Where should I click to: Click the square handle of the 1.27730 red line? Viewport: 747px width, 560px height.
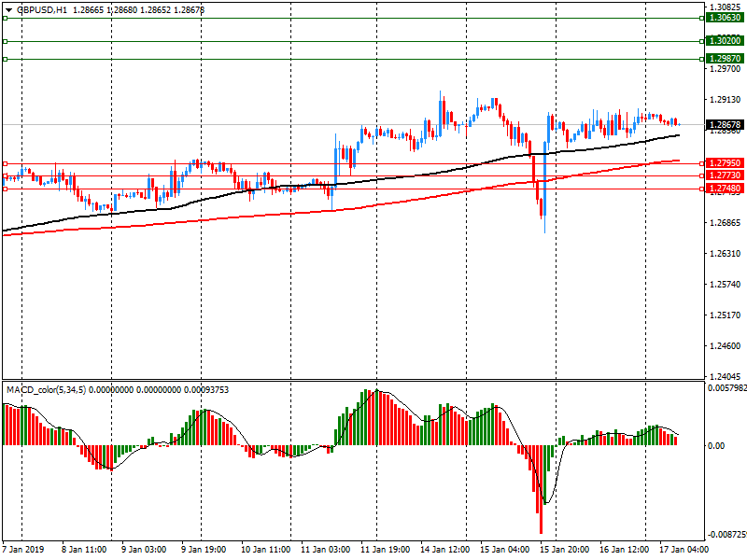point(5,175)
